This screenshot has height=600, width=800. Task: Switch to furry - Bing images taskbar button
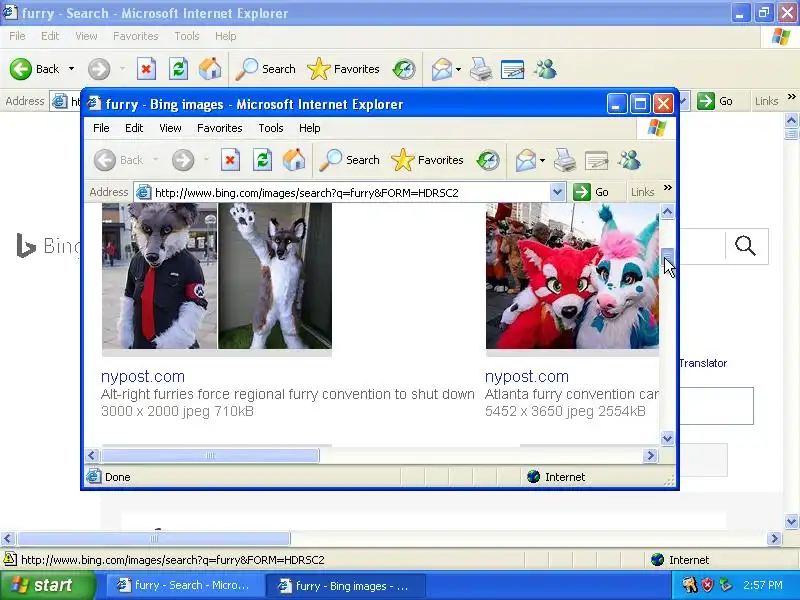coord(345,586)
